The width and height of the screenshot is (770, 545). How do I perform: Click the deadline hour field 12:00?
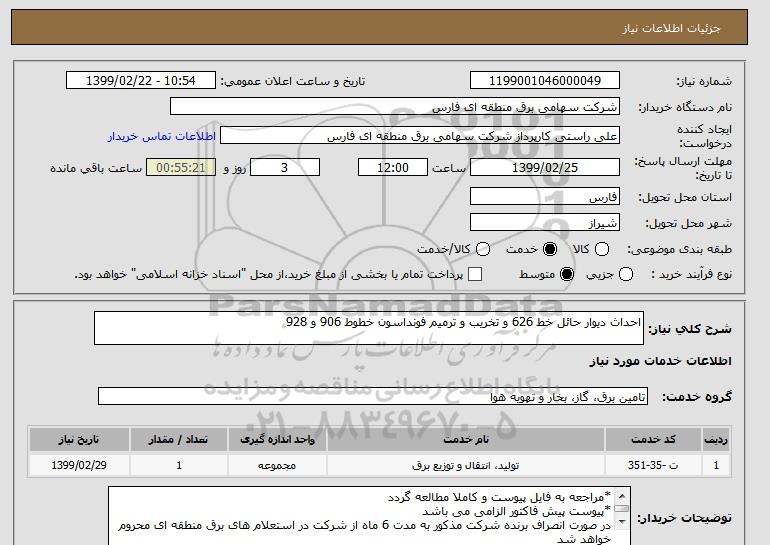tap(392, 167)
